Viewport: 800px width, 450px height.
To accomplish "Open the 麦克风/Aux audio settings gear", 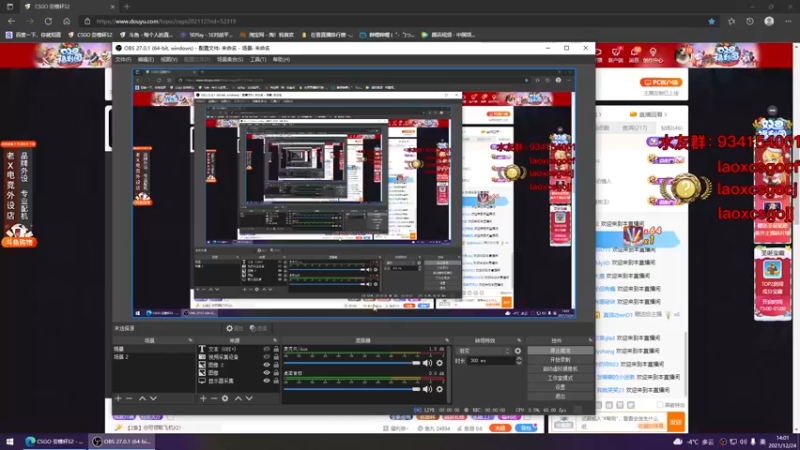I will click(x=439, y=363).
